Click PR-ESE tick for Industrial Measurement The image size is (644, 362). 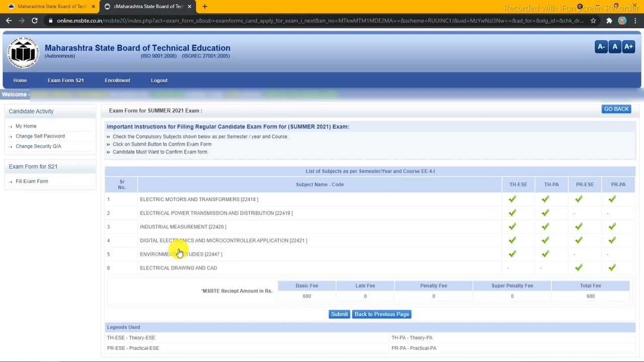click(x=579, y=226)
